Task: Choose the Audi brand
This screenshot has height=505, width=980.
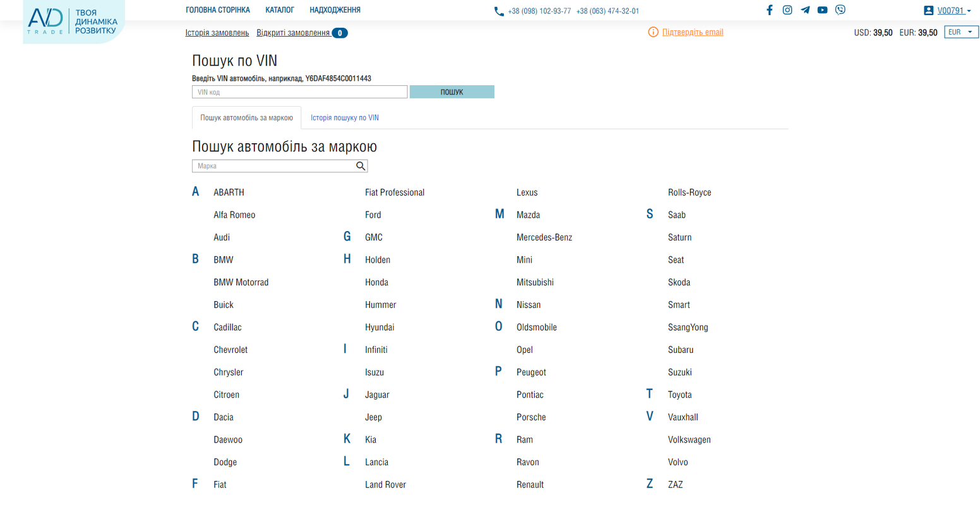Action: click(222, 237)
